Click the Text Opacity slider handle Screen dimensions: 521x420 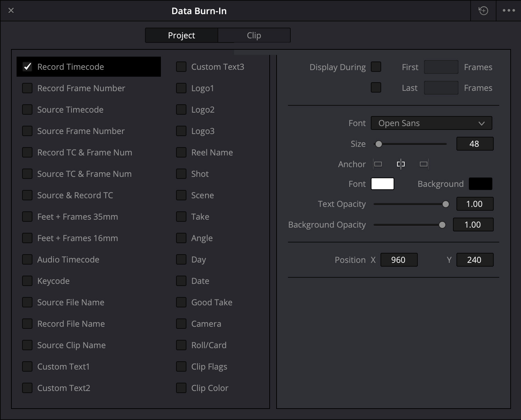[446, 204]
